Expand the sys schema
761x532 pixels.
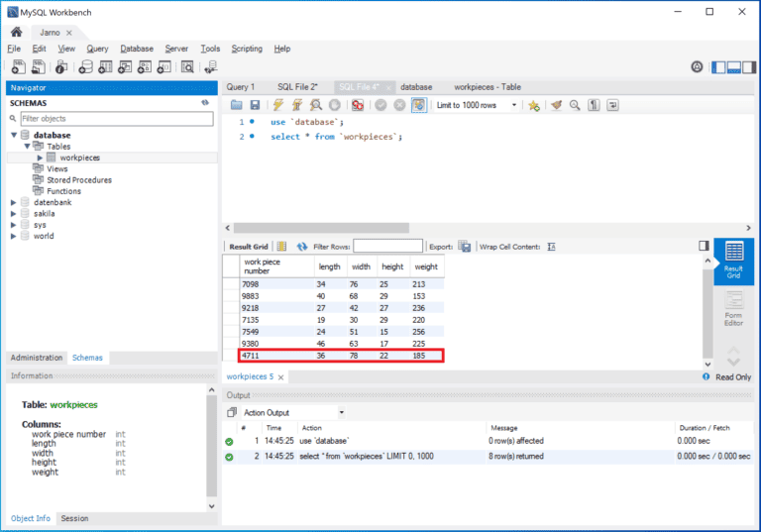tap(14, 225)
